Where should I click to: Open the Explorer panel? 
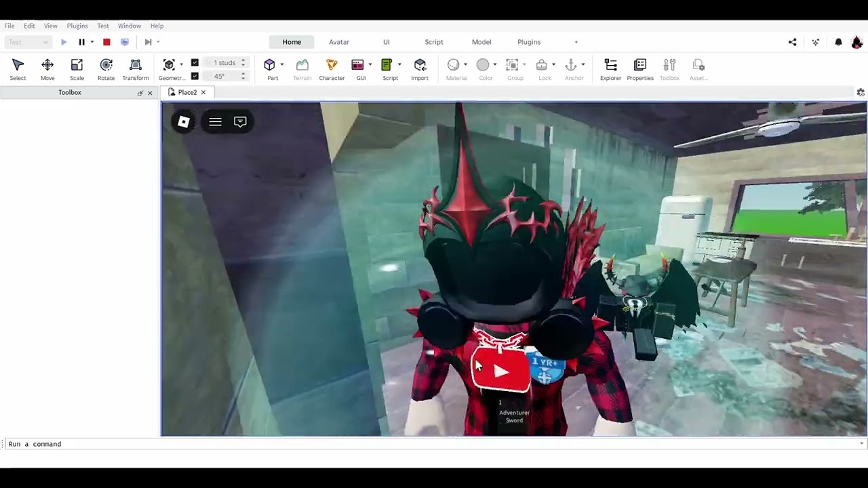point(610,69)
